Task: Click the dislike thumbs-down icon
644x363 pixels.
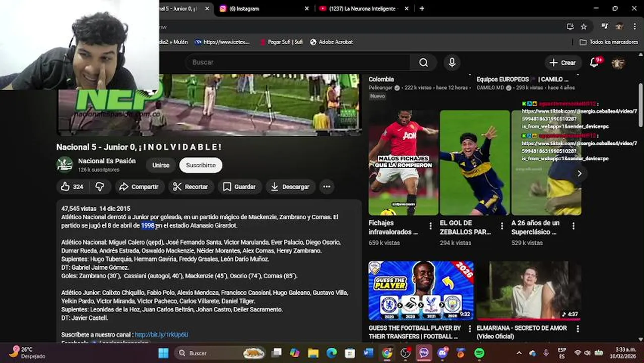Action: click(100, 187)
